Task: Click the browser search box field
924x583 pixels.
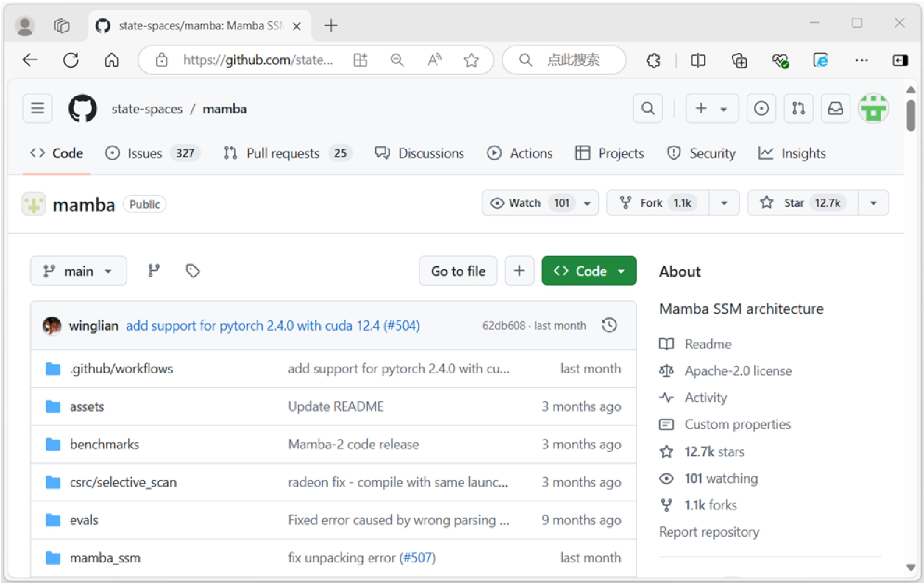Action: tap(564, 60)
